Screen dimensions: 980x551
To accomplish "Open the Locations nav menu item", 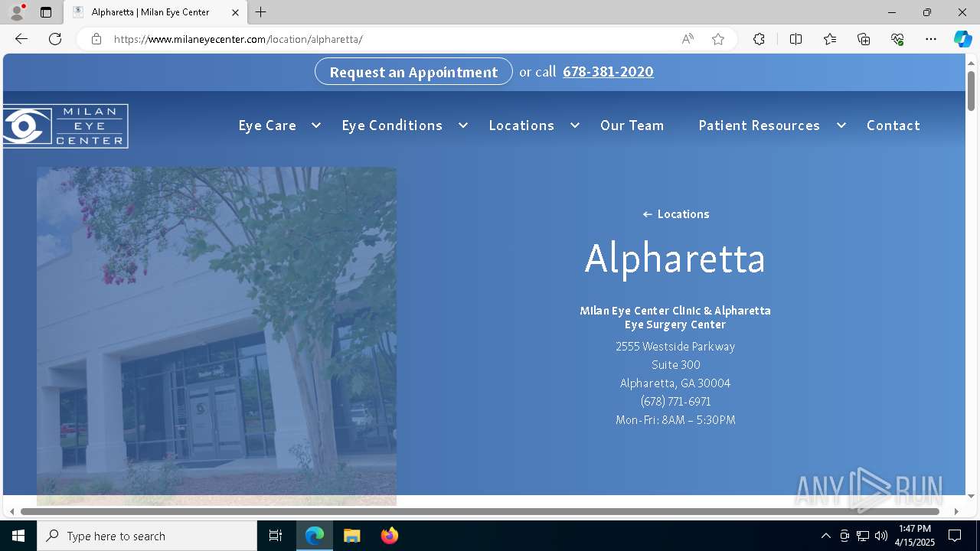I will pos(521,126).
